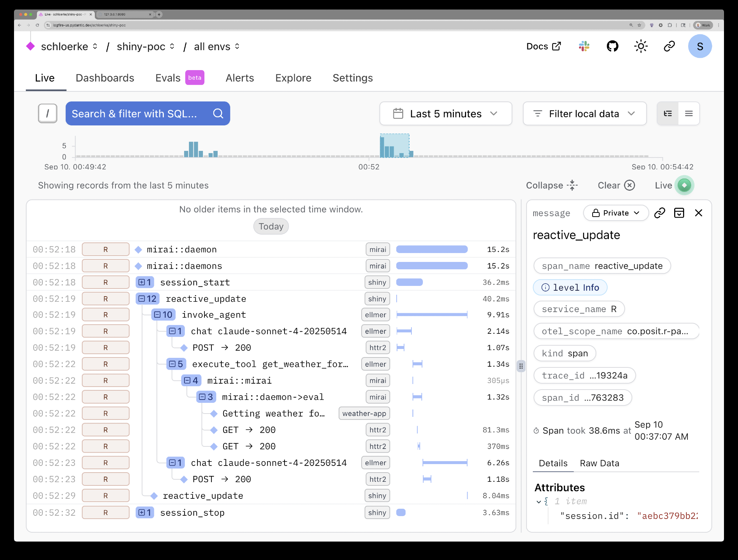The height and width of the screenshot is (560, 738).
Task: Switch to the Raw Data tab
Action: [x=599, y=463]
